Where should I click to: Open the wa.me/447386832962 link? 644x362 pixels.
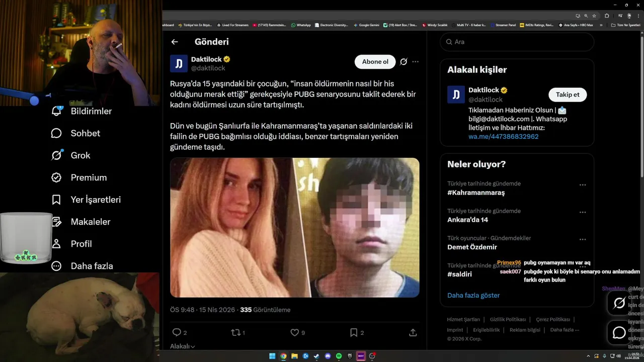tap(504, 137)
